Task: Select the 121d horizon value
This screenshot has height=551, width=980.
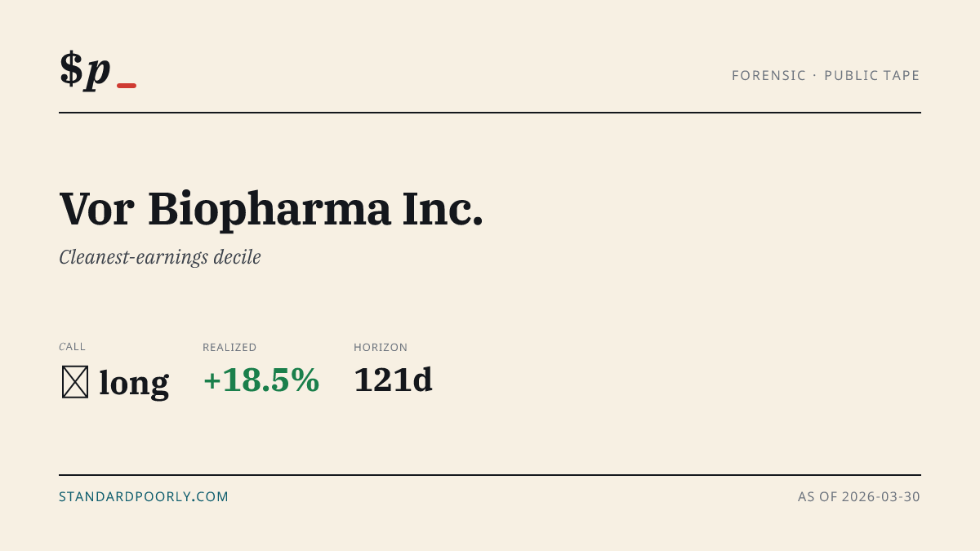Action: tap(393, 380)
